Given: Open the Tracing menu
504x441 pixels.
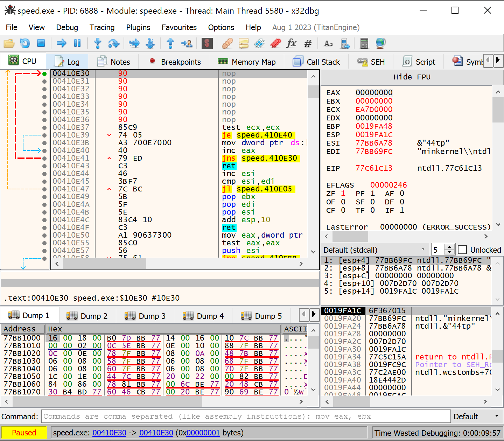Looking at the screenshot, I should [x=102, y=27].
